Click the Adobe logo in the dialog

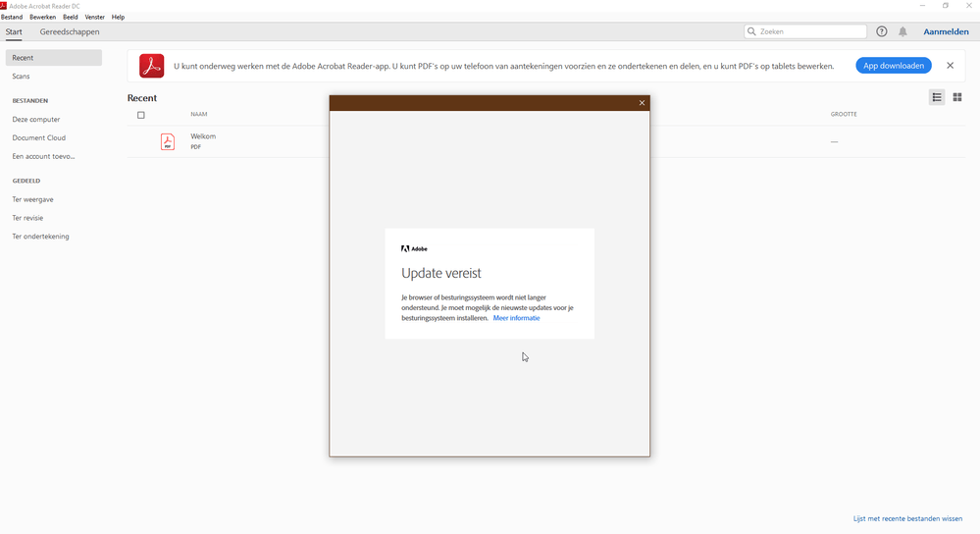pyautogui.click(x=414, y=249)
